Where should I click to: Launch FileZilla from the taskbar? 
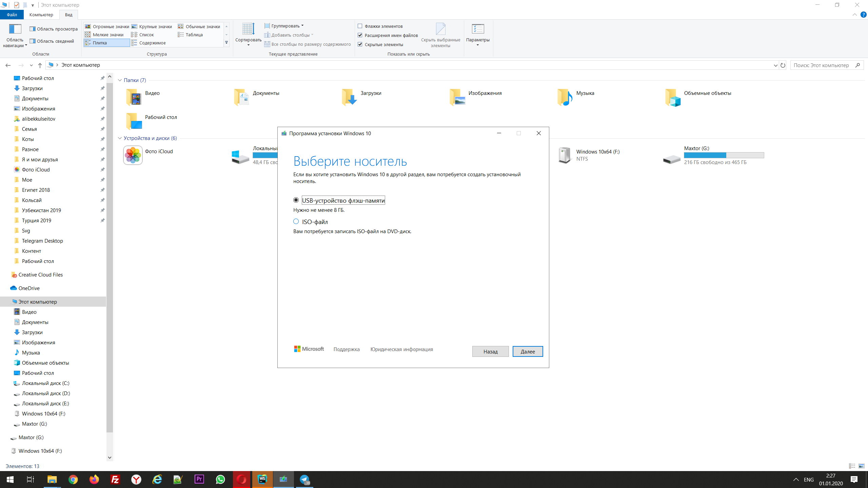115,480
